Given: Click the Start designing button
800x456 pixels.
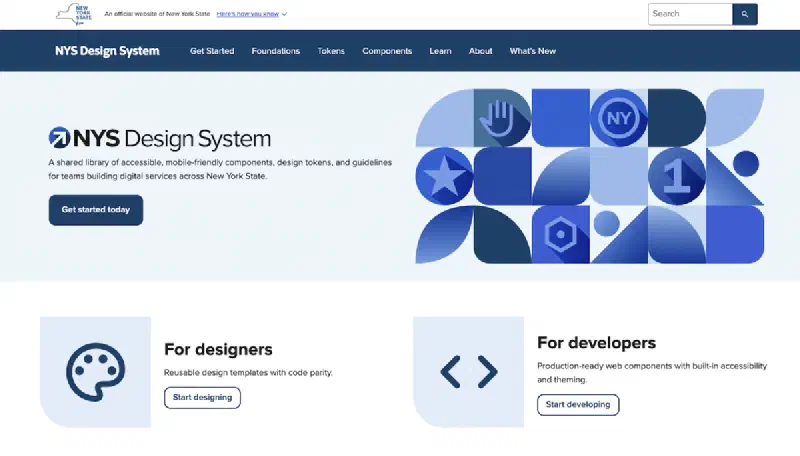Looking at the screenshot, I should (x=202, y=398).
